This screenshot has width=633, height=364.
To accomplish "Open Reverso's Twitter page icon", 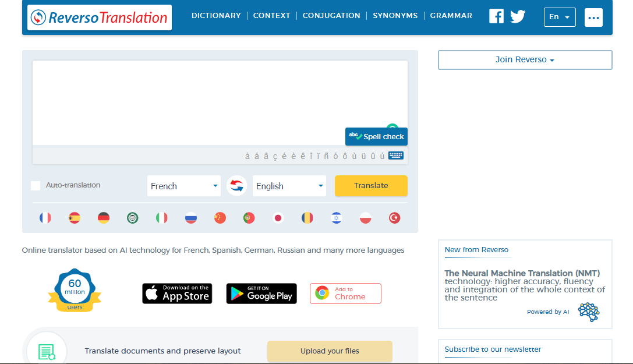I will coord(518,16).
